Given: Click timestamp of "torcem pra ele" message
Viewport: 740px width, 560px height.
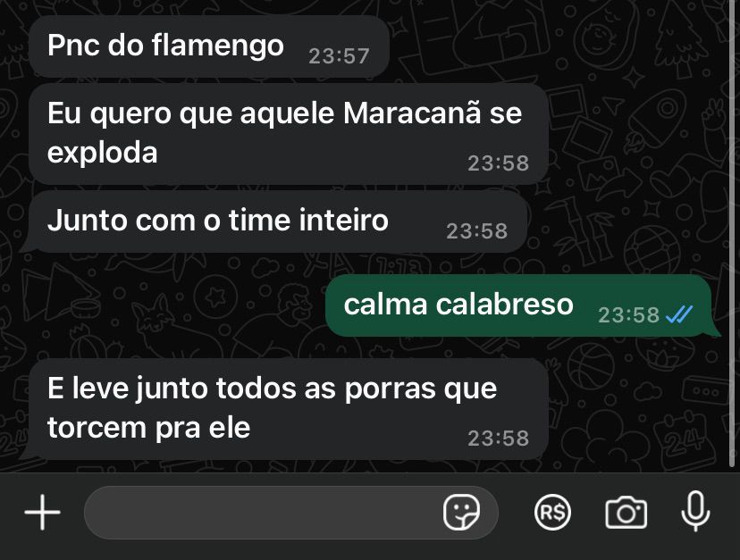Looking at the screenshot, I should pos(499,439).
